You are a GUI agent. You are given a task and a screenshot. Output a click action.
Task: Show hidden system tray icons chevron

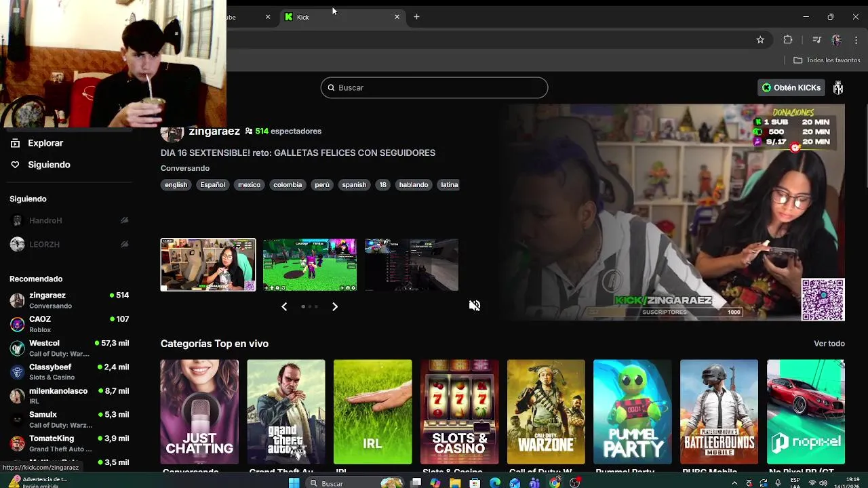734,483
